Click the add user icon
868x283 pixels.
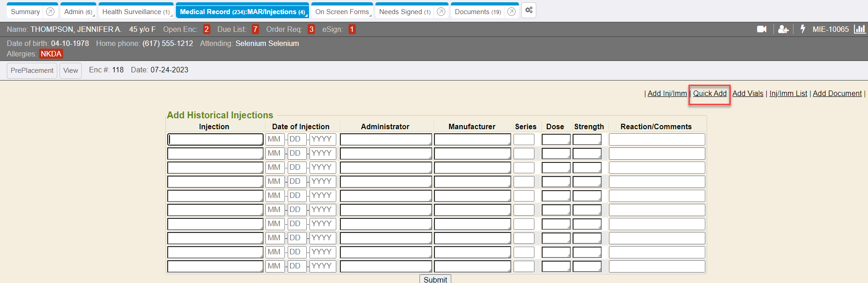click(783, 29)
